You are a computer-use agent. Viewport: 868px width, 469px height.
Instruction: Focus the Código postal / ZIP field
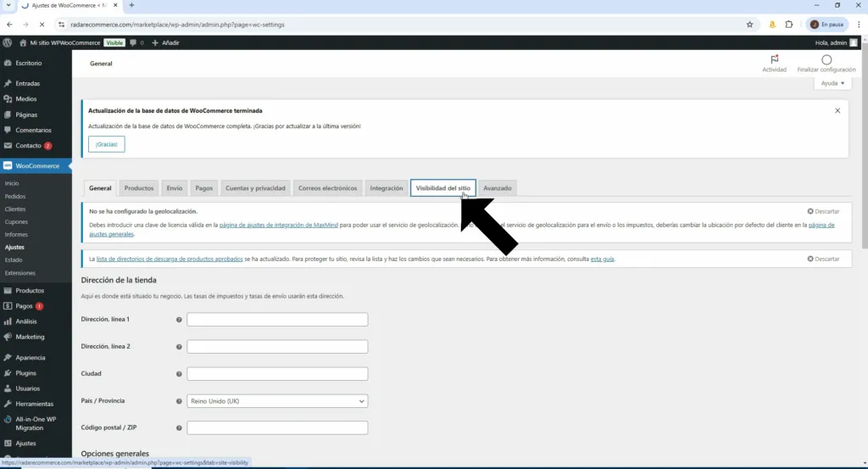(277, 428)
